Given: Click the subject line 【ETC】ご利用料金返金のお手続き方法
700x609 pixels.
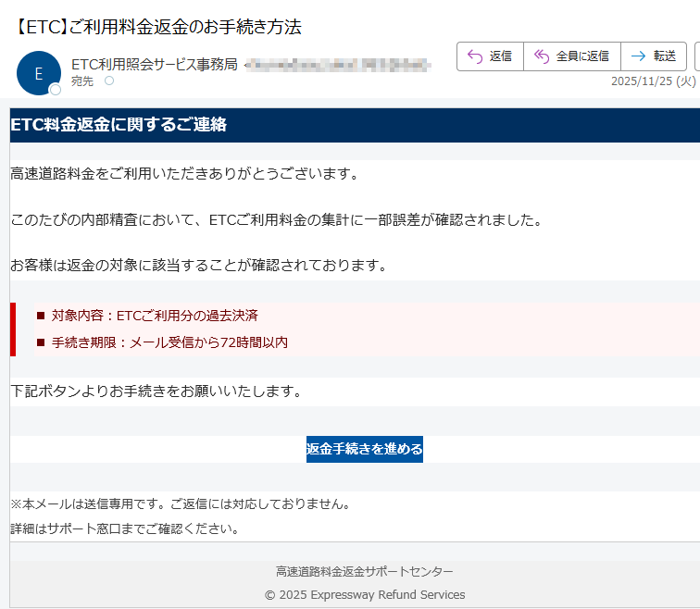Looking at the screenshot, I should 158,27.
